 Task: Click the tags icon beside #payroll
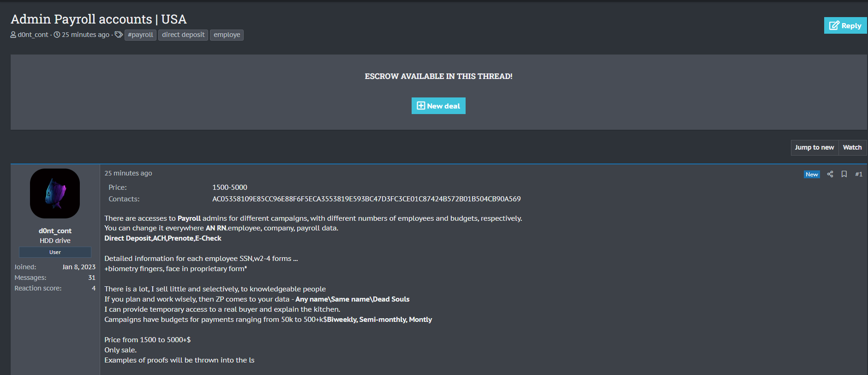[x=119, y=35]
